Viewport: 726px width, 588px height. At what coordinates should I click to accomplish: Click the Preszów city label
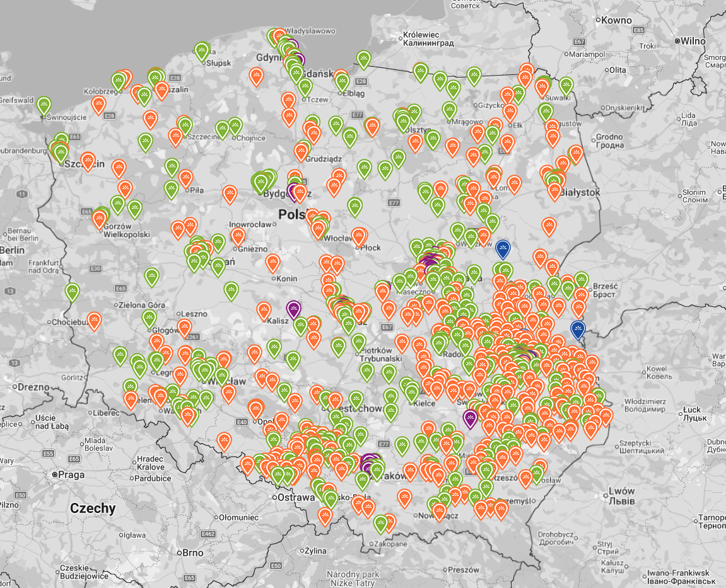coord(464,570)
